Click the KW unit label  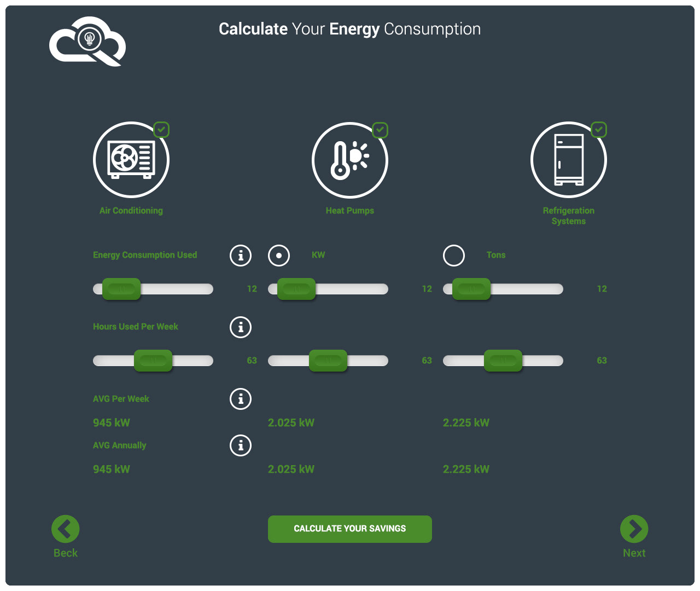point(318,255)
